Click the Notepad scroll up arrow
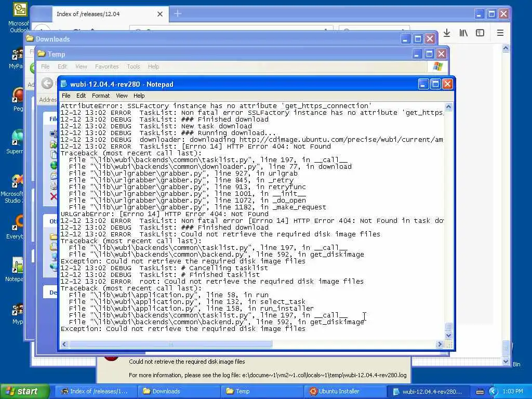 click(x=448, y=107)
